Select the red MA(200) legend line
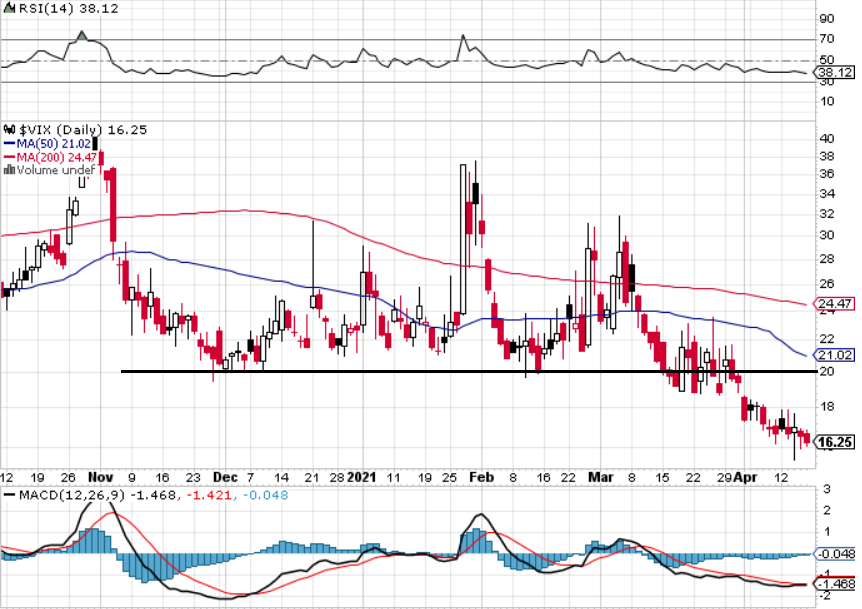The image size is (862, 609). click(x=10, y=157)
